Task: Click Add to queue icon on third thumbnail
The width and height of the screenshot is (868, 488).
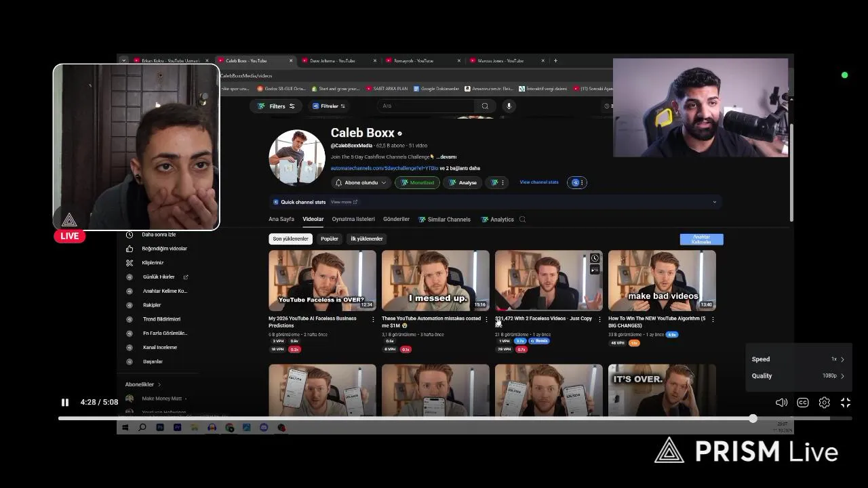Action: [x=595, y=270]
